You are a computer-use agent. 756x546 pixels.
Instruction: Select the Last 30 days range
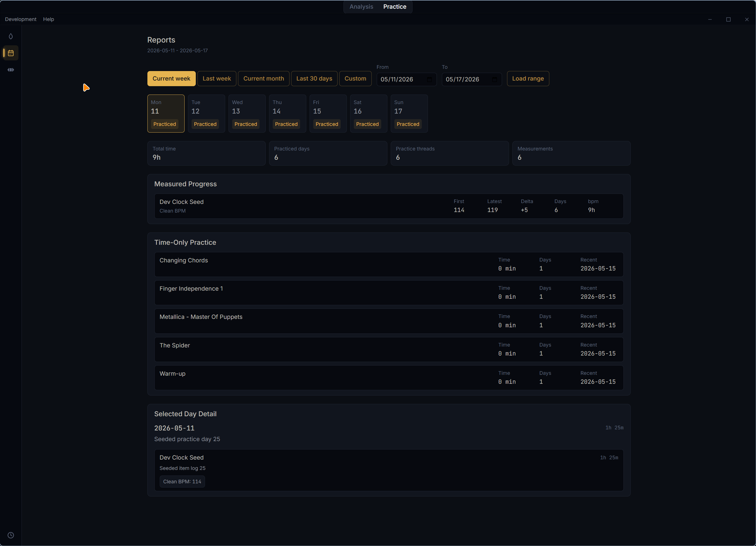coord(314,79)
